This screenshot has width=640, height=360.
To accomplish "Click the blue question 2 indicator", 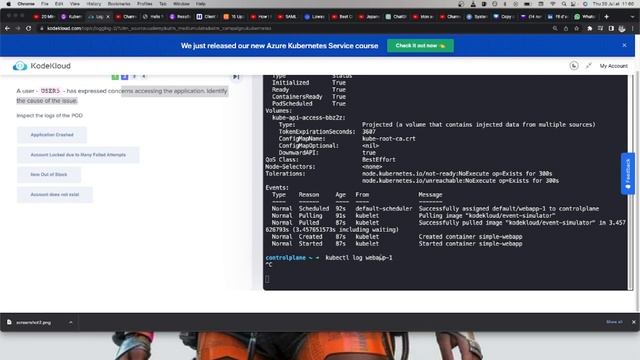I will (x=124, y=77).
